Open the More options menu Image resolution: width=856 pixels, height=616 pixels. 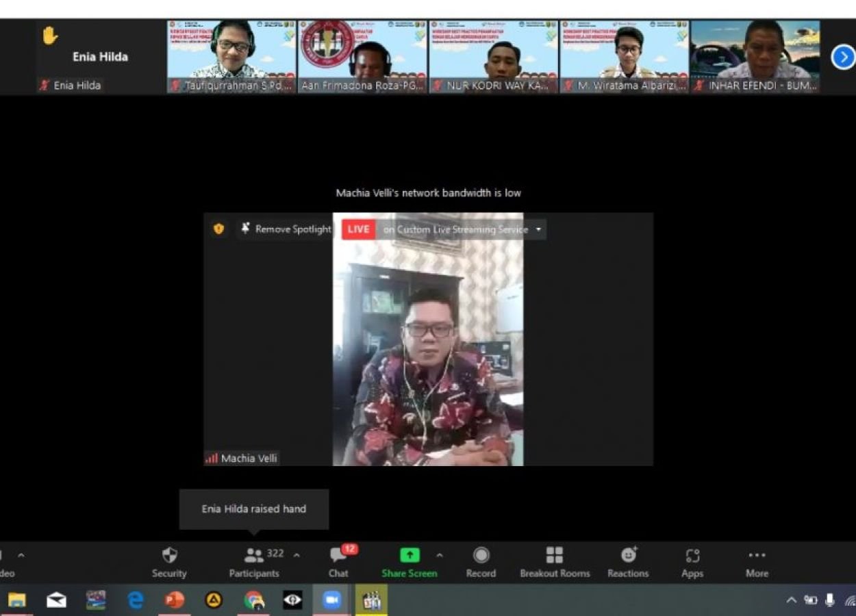tap(757, 562)
